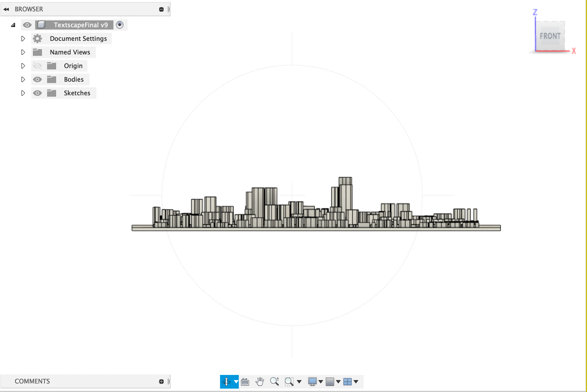The width and height of the screenshot is (587, 392).
Task: Click the Z axis label on ViewCube
Action: pyautogui.click(x=535, y=12)
